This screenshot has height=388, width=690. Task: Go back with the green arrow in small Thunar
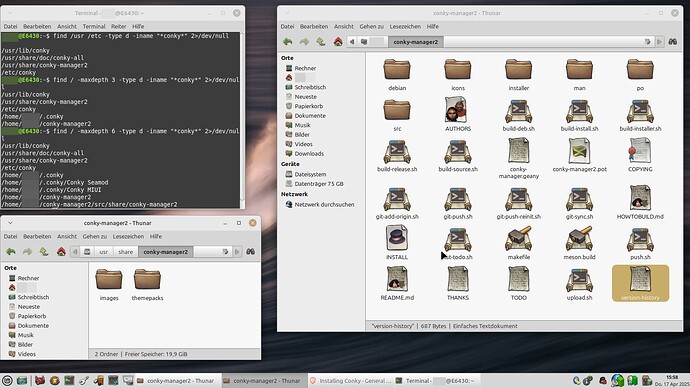pos(11,252)
